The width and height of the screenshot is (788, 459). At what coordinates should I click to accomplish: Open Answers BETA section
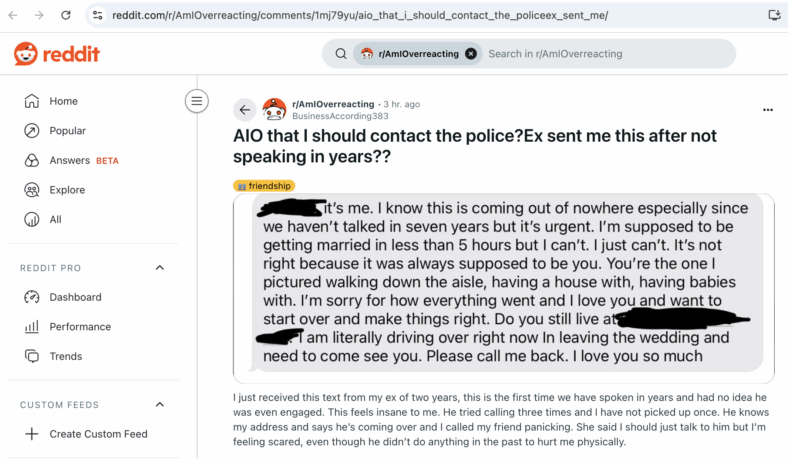click(93, 160)
